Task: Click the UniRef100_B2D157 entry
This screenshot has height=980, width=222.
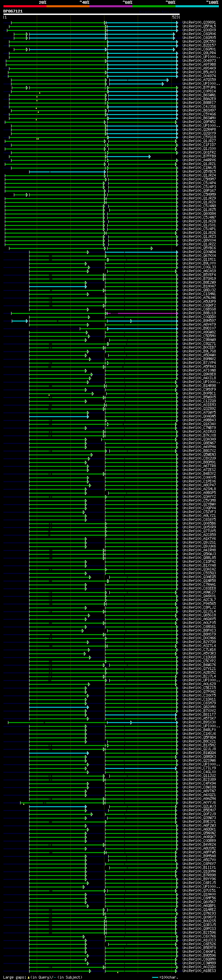Action: pos(199,45)
